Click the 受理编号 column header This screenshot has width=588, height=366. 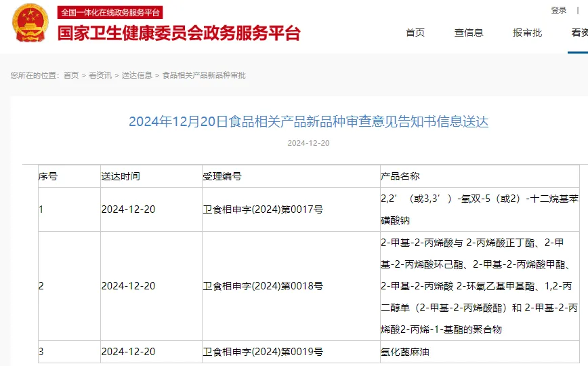[222, 176]
